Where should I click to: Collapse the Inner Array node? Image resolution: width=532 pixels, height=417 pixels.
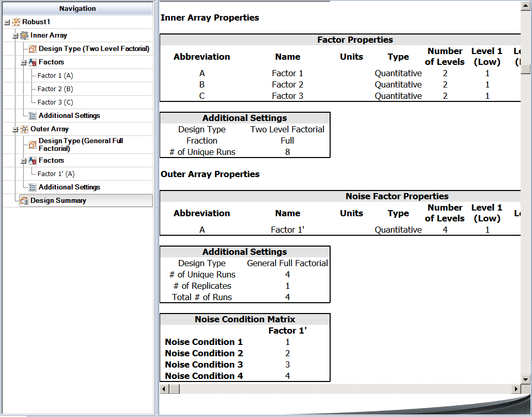15,36
